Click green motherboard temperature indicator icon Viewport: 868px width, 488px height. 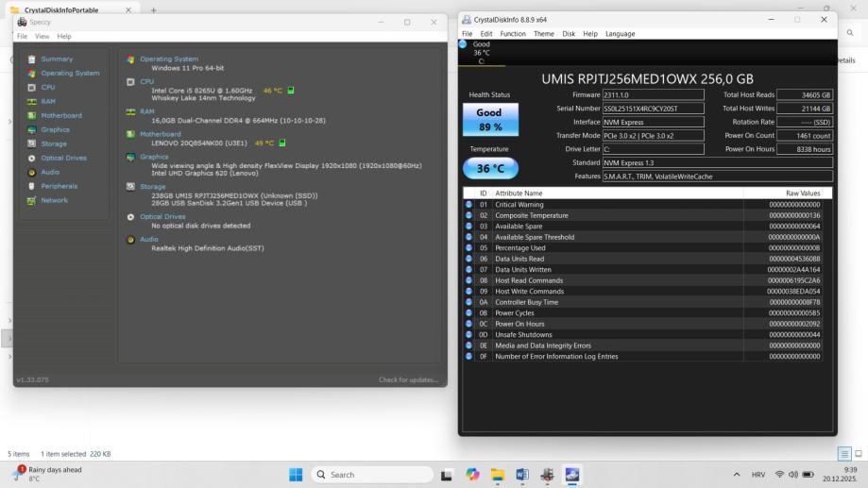[282, 143]
